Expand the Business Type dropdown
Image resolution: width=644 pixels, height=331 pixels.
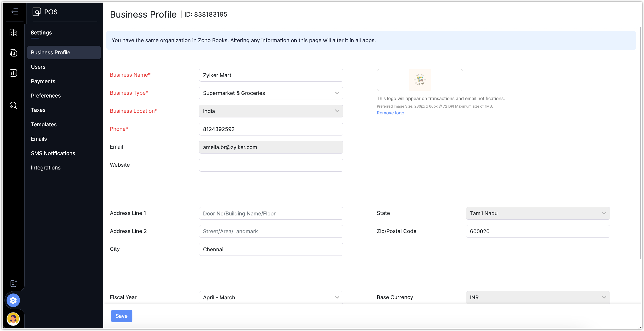coord(271,93)
